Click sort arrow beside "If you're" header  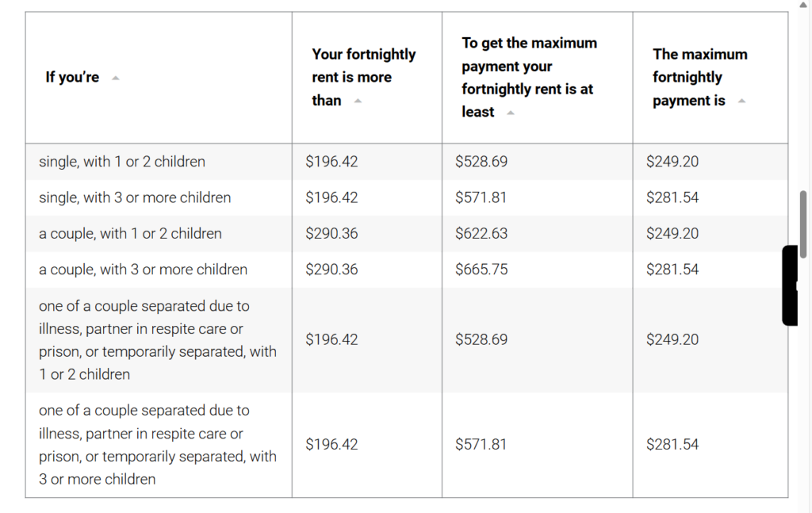tap(116, 78)
